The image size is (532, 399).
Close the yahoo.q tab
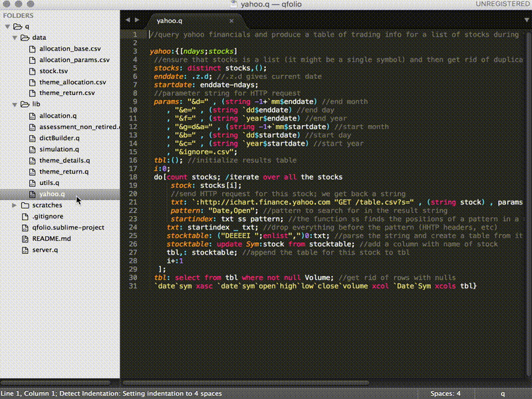(231, 21)
